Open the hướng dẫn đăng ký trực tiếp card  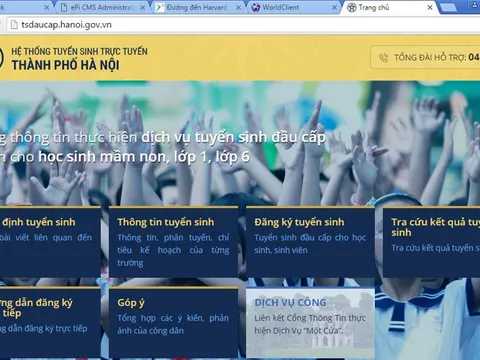click(x=50, y=322)
